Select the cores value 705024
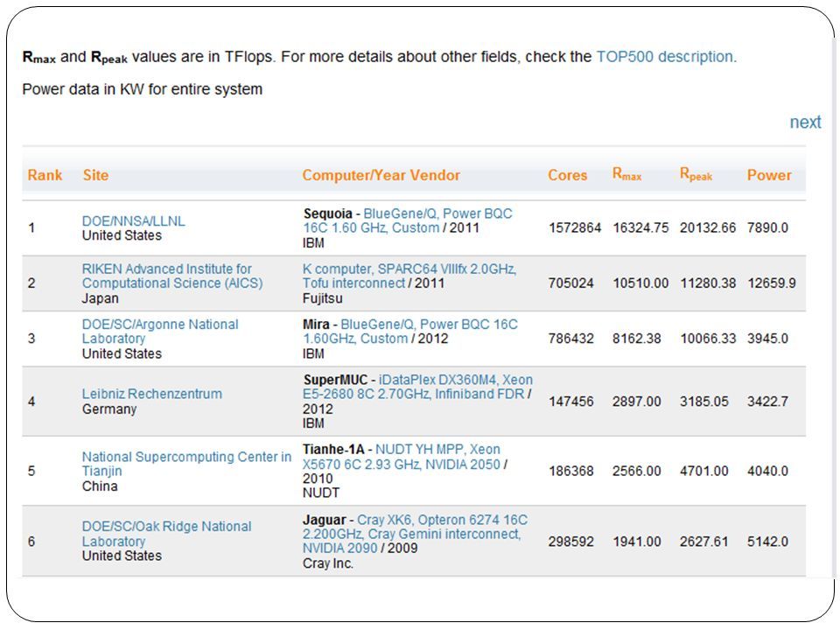840x630 pixels. coord(571,283)
